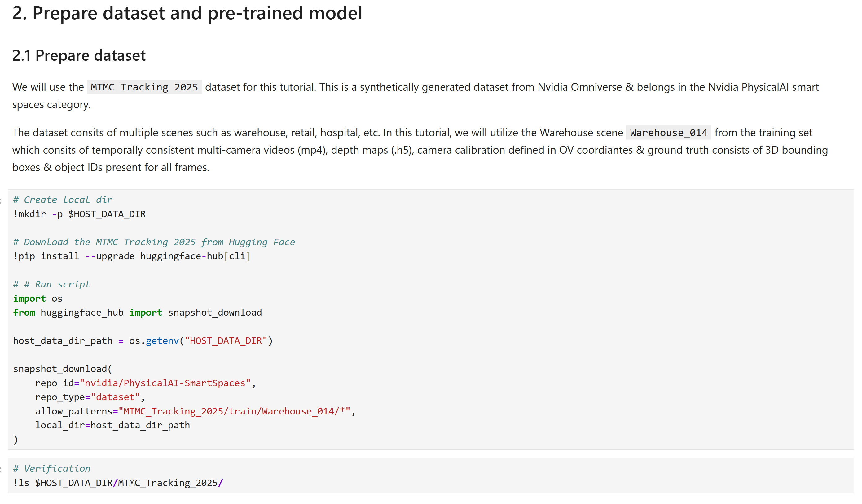
Task: Click the "snapshot_download(" function call line
Action: [63, 369]
